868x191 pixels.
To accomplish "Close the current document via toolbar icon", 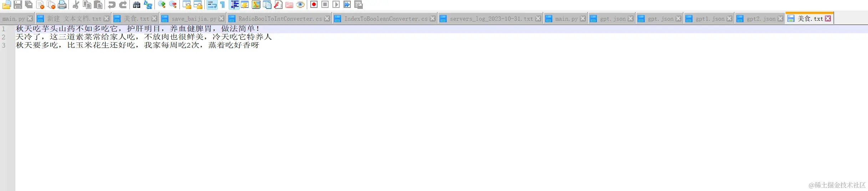I will coord(40,5).
